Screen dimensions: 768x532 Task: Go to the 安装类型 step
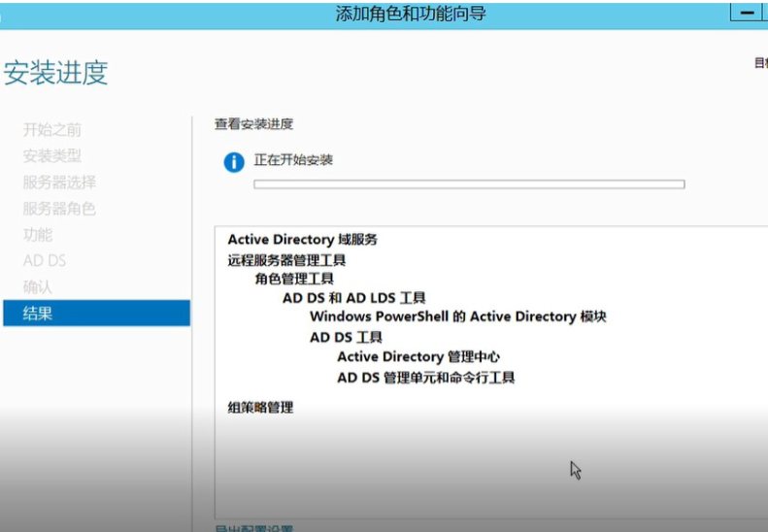click(x=52, y=156)
